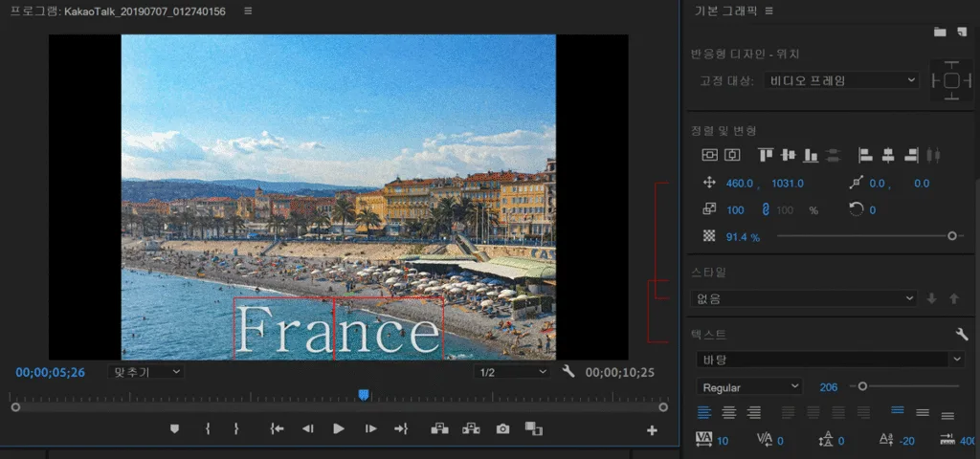Align layers to the top
This screenshot has height=459, width=980.
click(766, 155)
